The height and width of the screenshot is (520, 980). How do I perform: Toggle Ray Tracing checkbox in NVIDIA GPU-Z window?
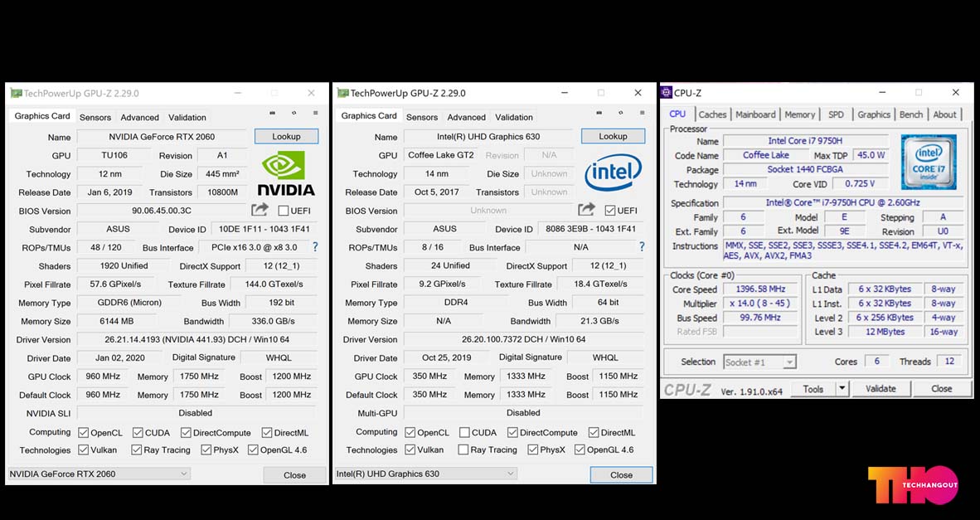point(136,450)
